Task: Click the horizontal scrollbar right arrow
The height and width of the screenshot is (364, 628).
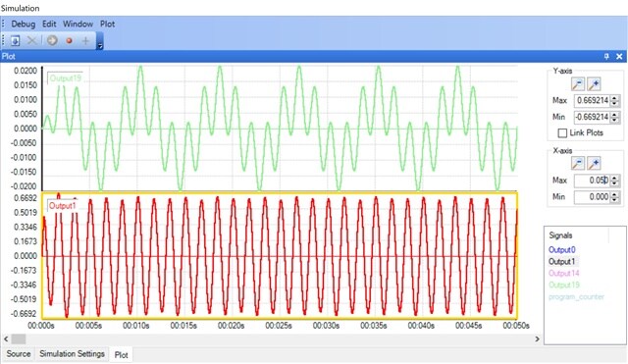Action: tap(537, 339)
